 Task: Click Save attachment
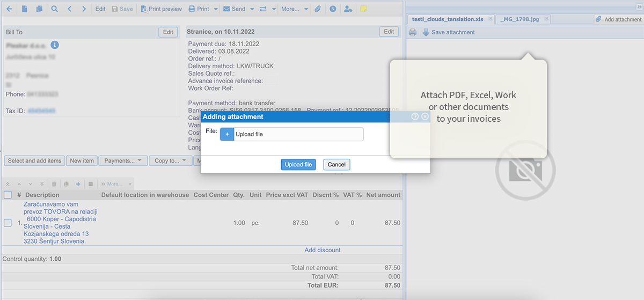[x=449, y=32]
